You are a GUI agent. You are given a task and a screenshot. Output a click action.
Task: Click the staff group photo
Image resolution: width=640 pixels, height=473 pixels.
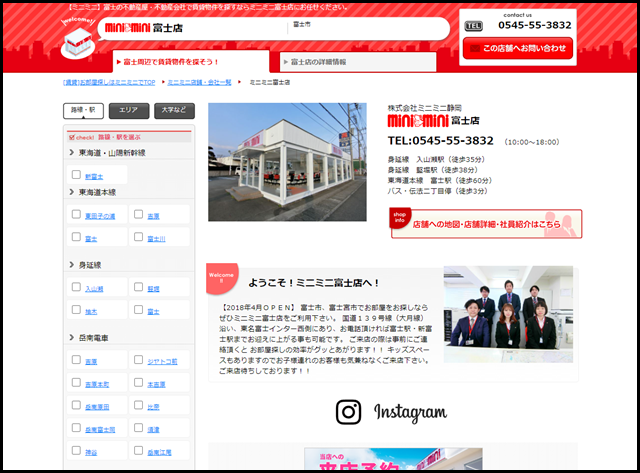click(x=508, y=314)
